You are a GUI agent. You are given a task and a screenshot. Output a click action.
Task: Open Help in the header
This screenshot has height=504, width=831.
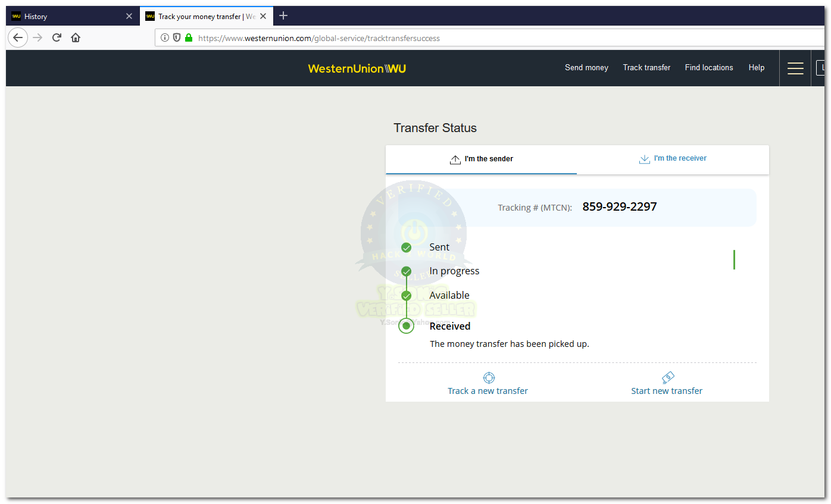point(757,68)
